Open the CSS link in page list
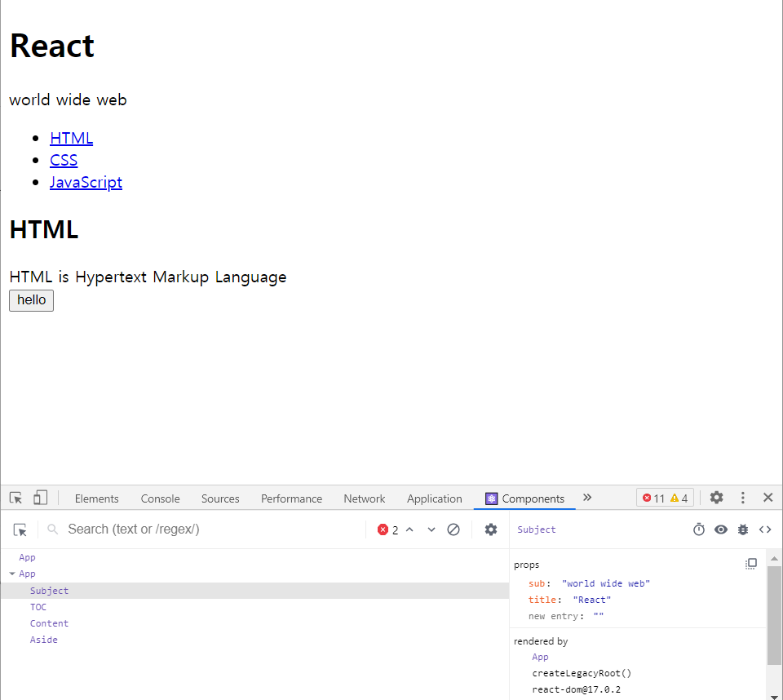Screen dimensions: 783x700 (x=64, y=160)
